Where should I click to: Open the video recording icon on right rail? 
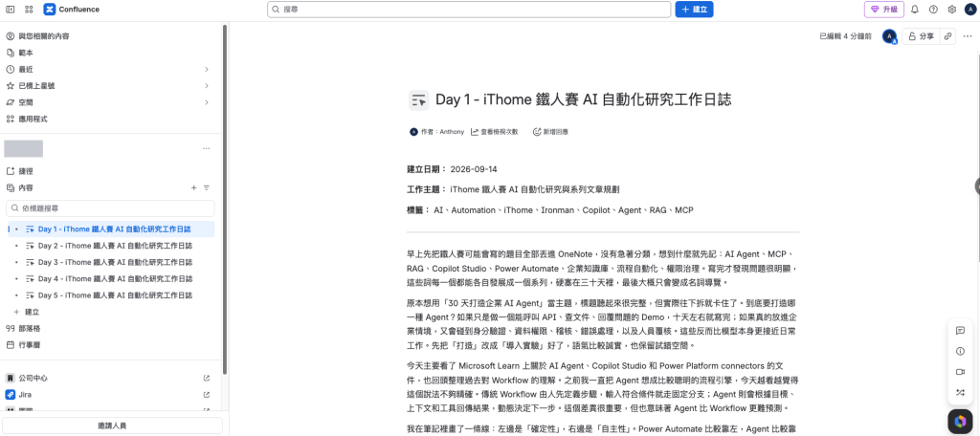coord(961,372)
